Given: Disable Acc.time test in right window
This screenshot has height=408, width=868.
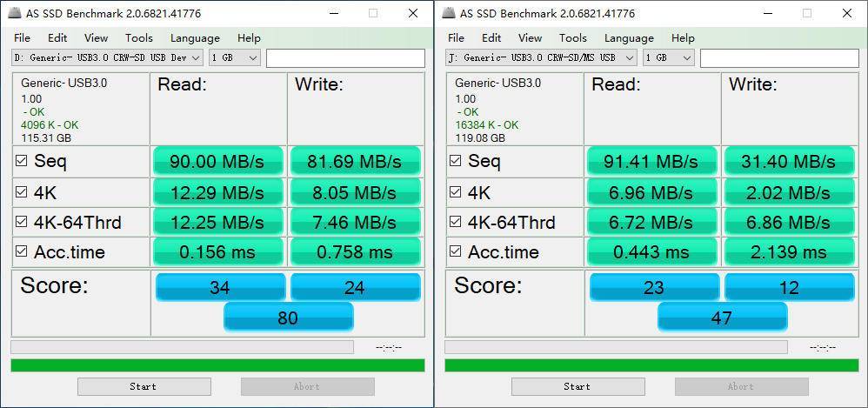Looking at the screenshot, I should click(x=456, y=252).
